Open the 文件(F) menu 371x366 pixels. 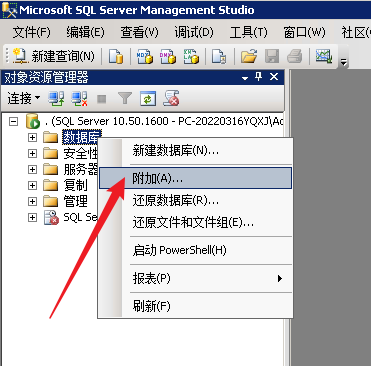pyautogui.click(x=32, y=32)
